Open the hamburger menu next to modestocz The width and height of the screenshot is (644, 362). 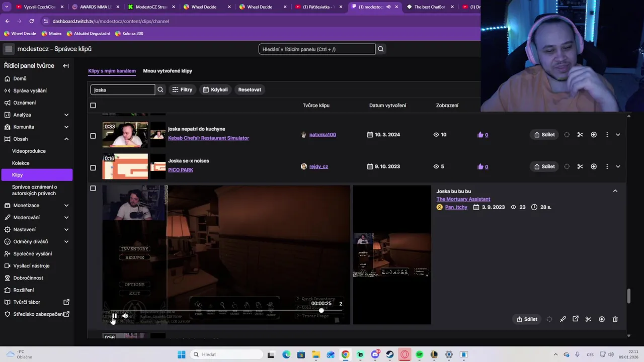click(9, 49)
